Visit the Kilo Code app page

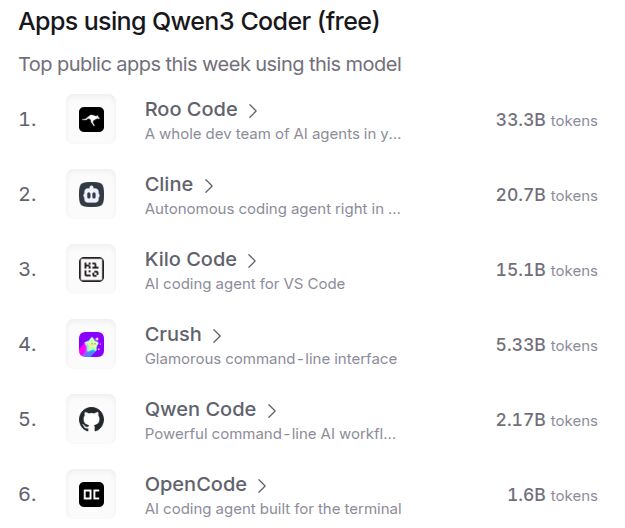pos(191,259)
